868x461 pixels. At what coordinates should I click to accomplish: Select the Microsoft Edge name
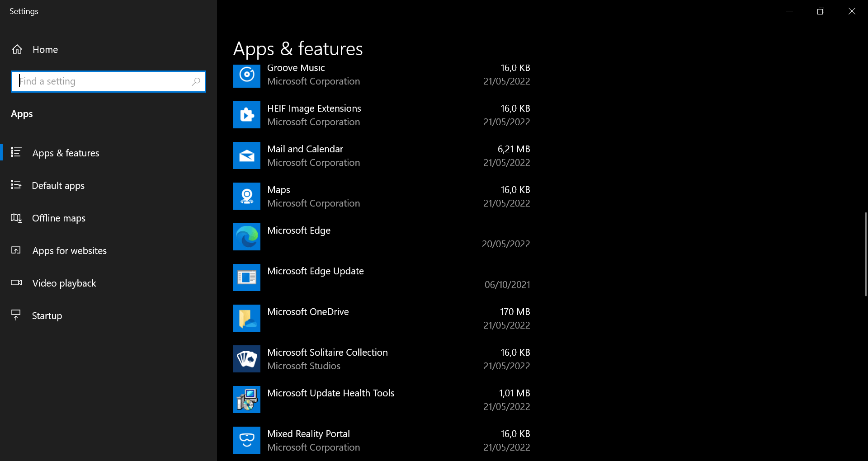point(299,230)
